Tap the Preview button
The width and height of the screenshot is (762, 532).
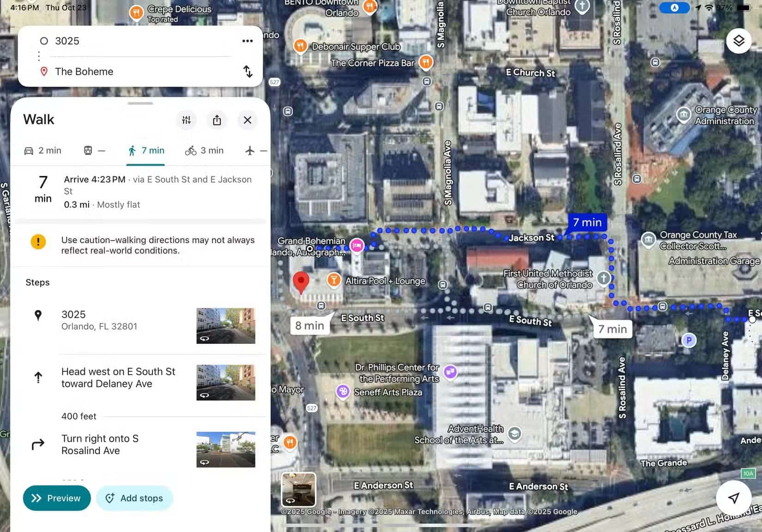[x=56, y=498]
